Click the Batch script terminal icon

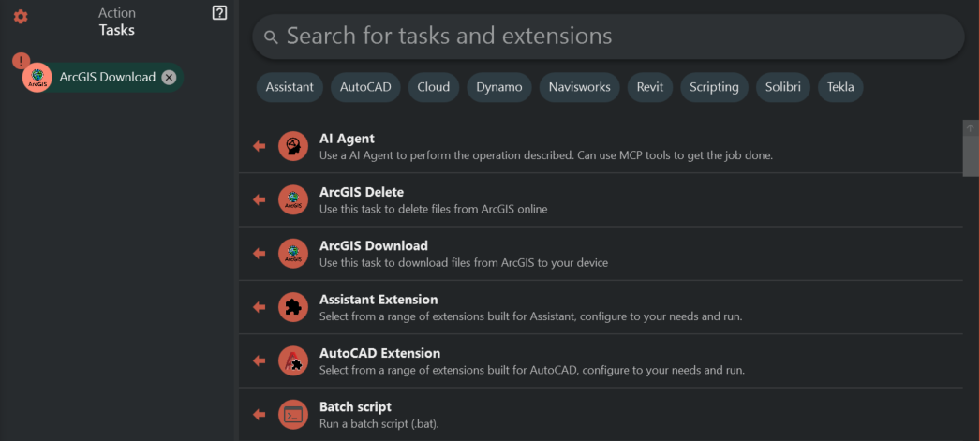293,415
